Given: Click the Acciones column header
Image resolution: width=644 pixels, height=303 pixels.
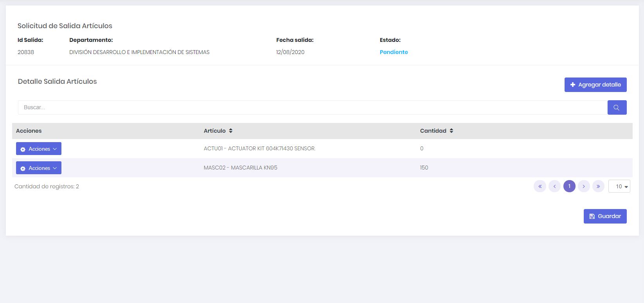Looking at the screenshot, I should (x=29, y=131).
